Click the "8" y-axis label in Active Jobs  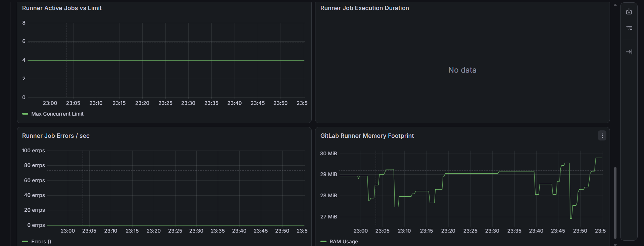click(x=24, y=23)
